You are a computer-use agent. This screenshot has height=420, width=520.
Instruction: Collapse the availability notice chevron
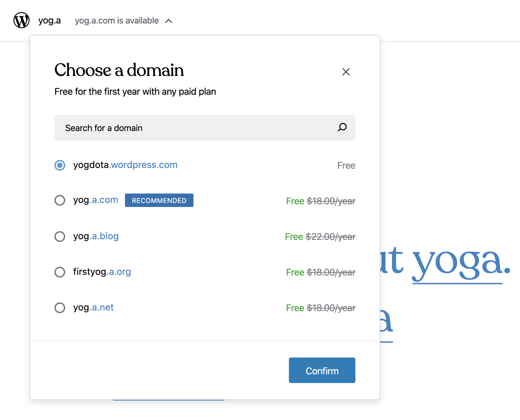tap(169, 21)
